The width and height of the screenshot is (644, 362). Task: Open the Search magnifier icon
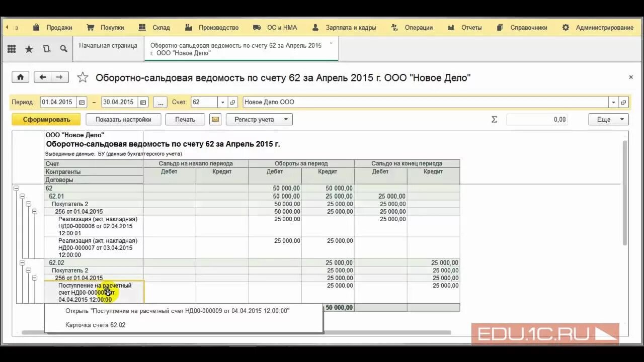click(63, 49)
